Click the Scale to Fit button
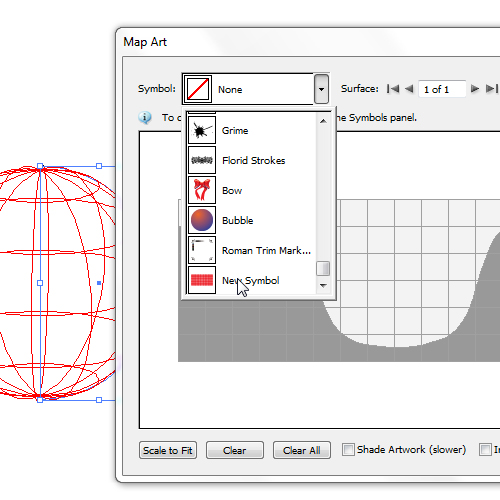The width and height of the screenshot is (500, 500). (168, 450)
